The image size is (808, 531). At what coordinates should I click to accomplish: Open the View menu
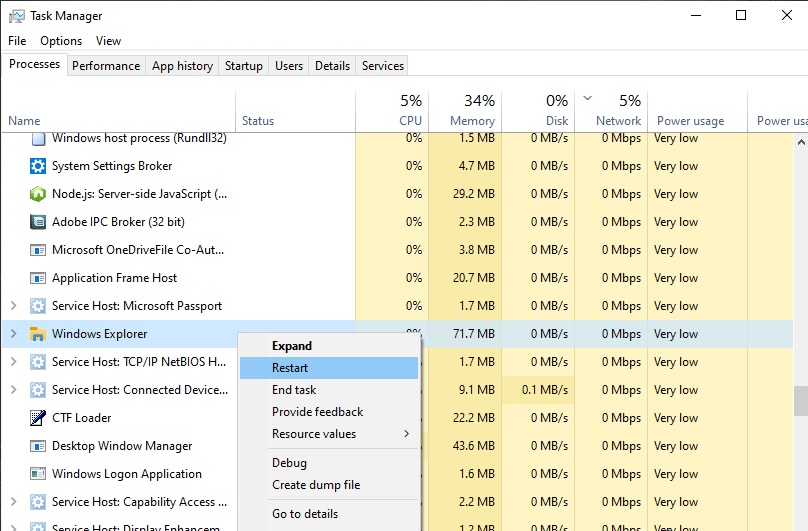coord(108,41)
